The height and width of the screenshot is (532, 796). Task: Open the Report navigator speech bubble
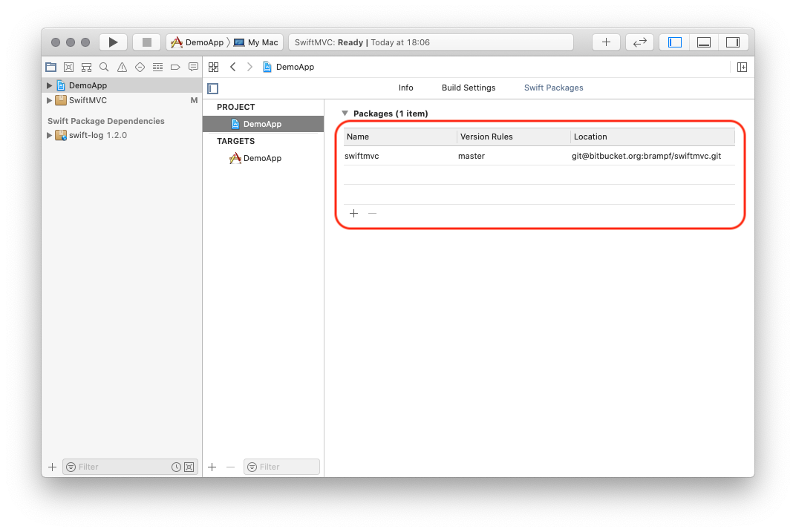[193, 67]
